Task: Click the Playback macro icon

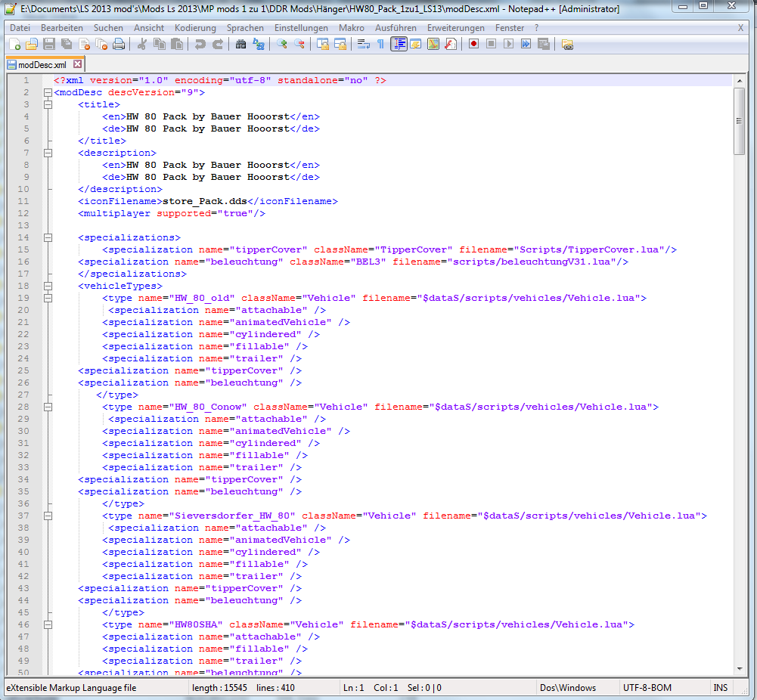Action: [508, 45]
